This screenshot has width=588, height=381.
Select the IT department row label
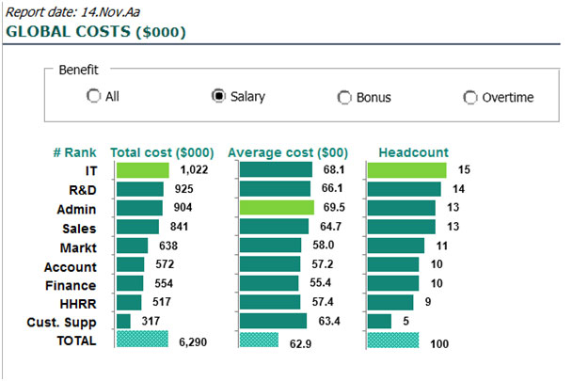coord(91,171)
